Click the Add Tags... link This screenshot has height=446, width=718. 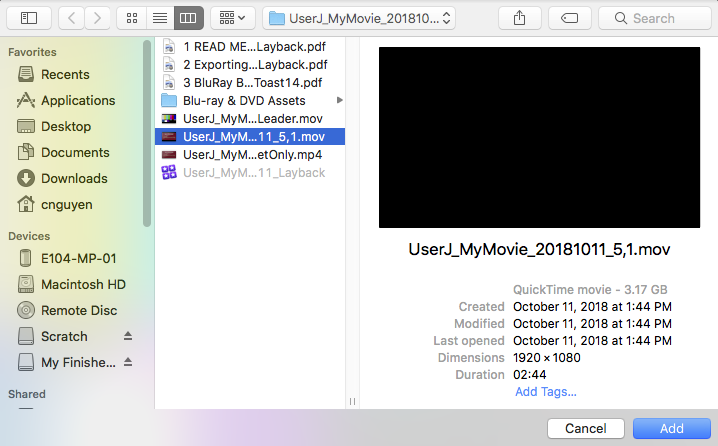coord(546,392)
